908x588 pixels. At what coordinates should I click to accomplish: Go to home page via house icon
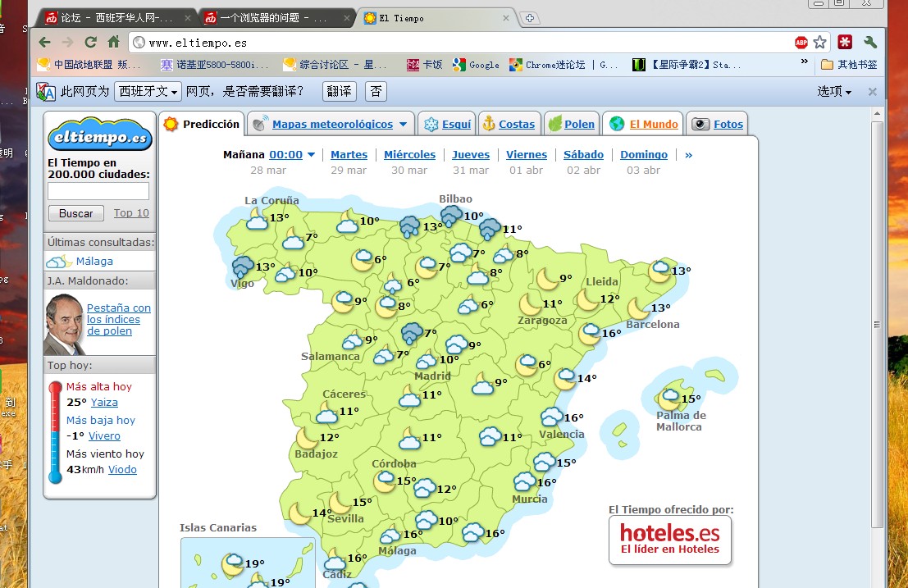tap(114, 43)
